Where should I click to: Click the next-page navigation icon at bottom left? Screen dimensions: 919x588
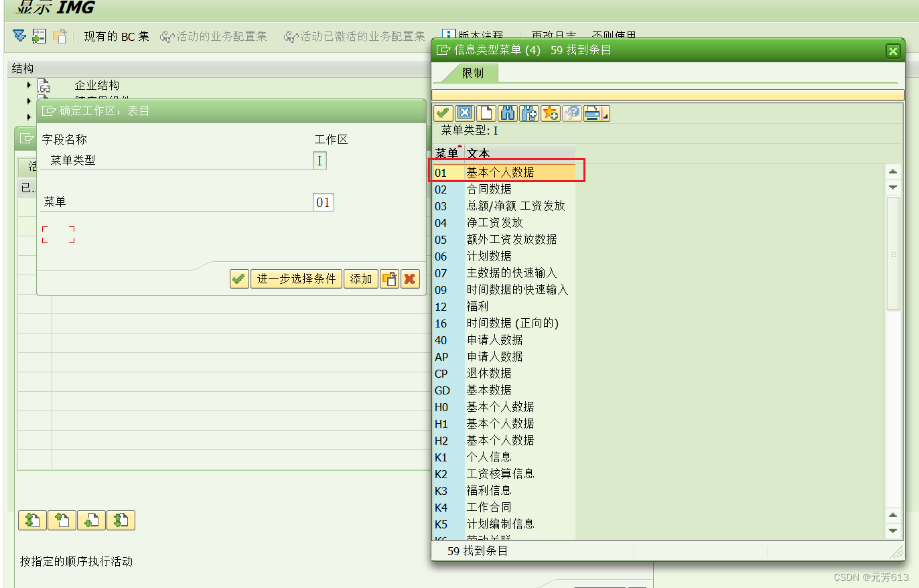coord(91,520)
